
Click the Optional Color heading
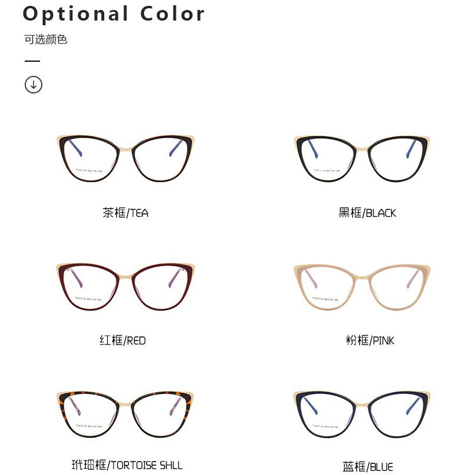114,14
